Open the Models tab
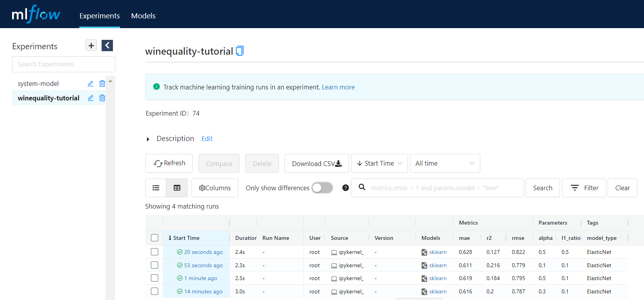644x300 pixels. pyautogui.click(x=143, y=16)
